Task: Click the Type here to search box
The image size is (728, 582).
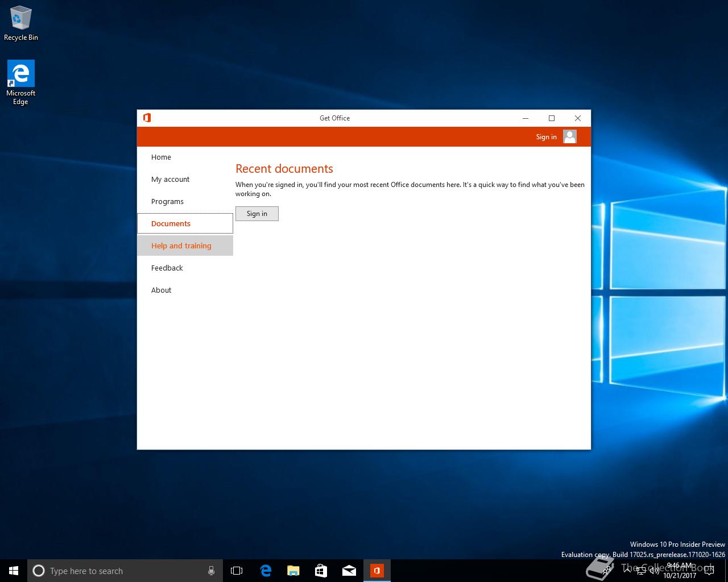Action: pyautogui.click(x=124, y=571)
